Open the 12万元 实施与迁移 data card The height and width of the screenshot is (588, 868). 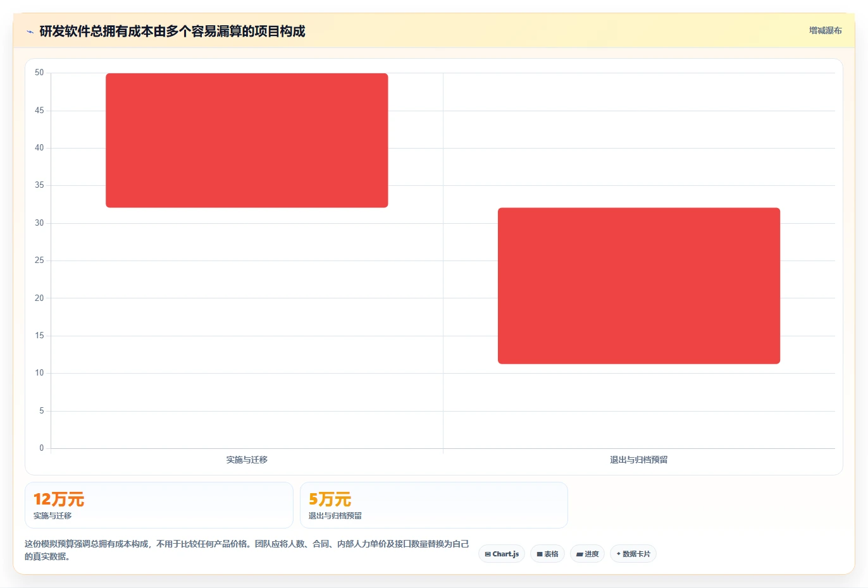(x=159, y=505)
